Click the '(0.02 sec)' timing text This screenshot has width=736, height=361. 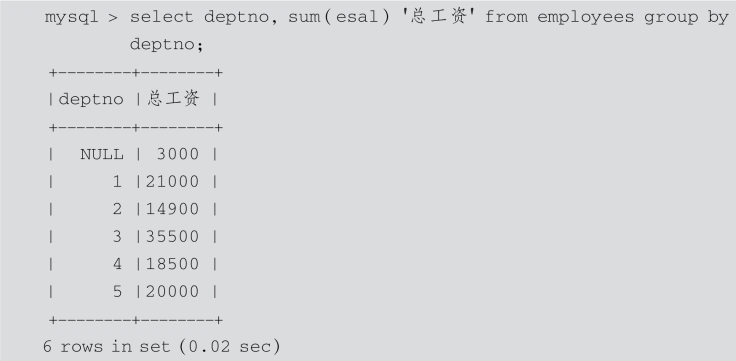pyautogui.click(x=229, y=347)
